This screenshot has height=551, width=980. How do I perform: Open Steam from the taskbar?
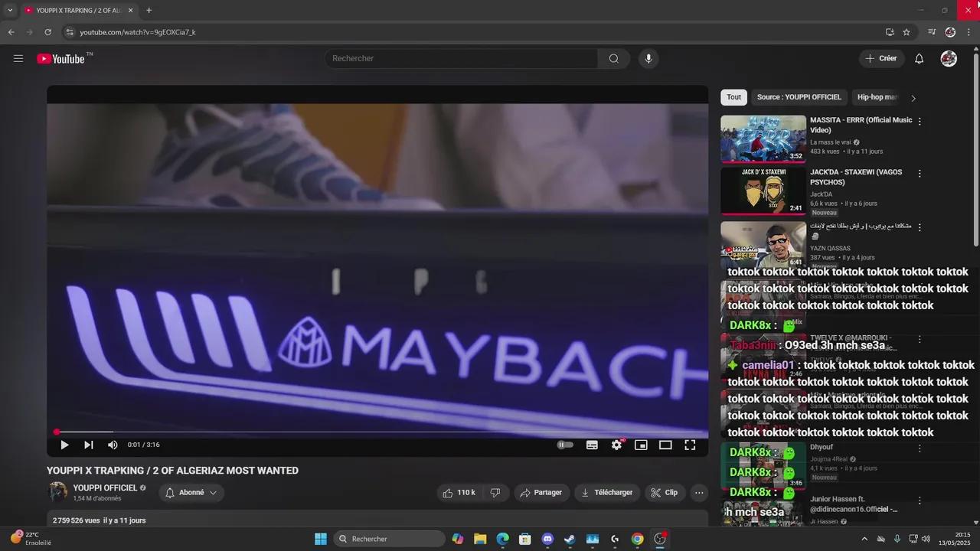tap(570, 539)
